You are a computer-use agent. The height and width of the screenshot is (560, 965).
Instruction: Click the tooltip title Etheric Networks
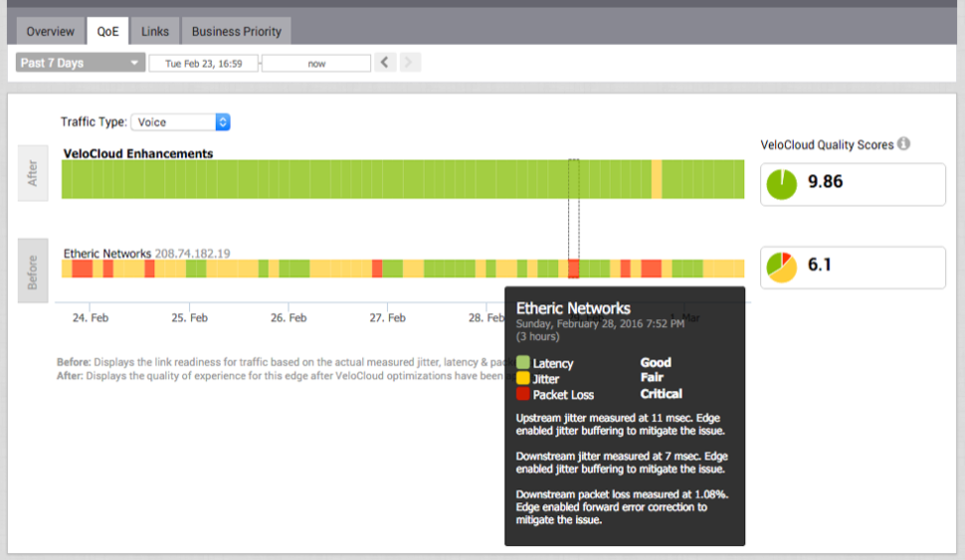[573, 308]
